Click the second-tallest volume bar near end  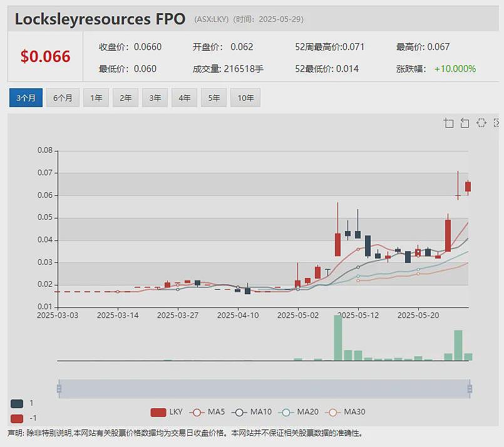pos(458,345)
